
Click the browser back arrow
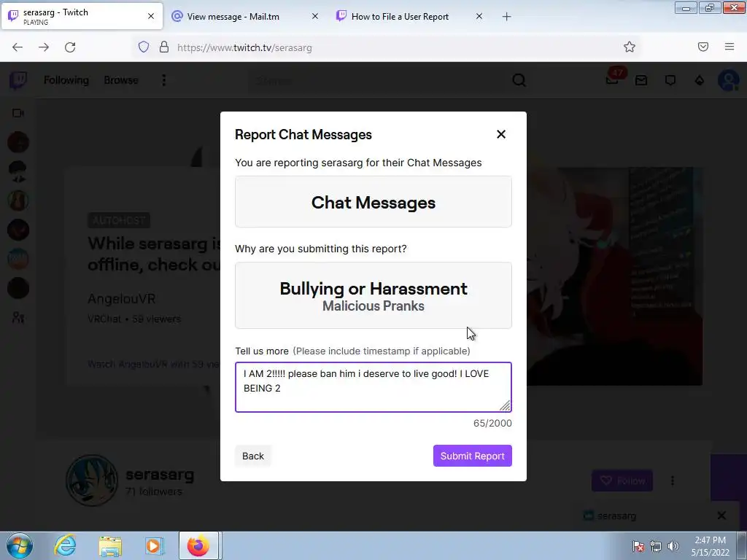point(18,47)
